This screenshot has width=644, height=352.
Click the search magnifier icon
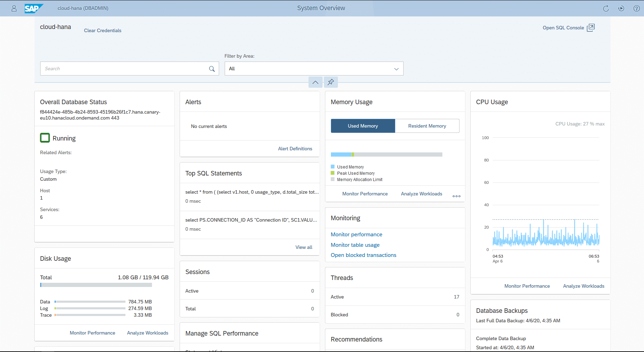pyautogui.click(x=211, y=69)
